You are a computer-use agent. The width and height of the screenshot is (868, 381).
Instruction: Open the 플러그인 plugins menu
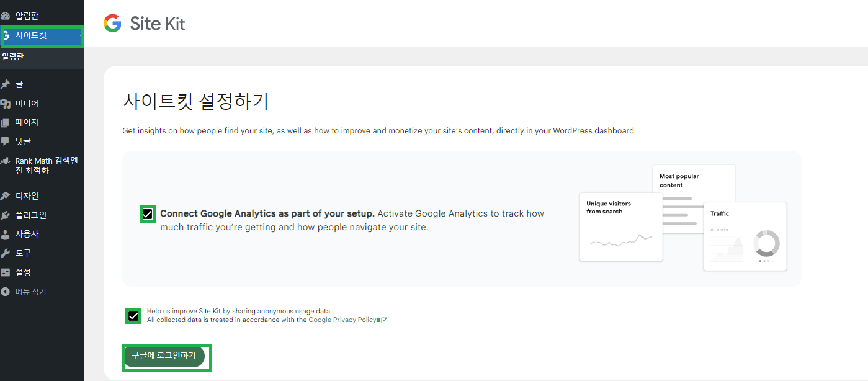(x=42, y=215)
